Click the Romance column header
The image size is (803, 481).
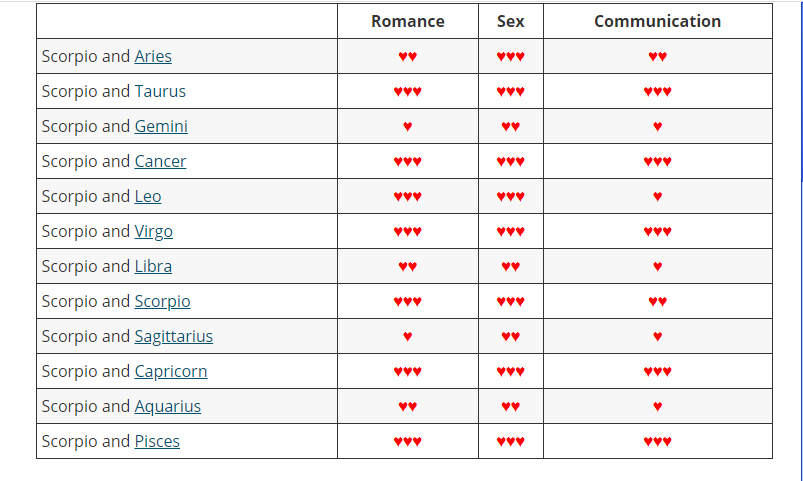pyautogui.click(x=407, y=21)
